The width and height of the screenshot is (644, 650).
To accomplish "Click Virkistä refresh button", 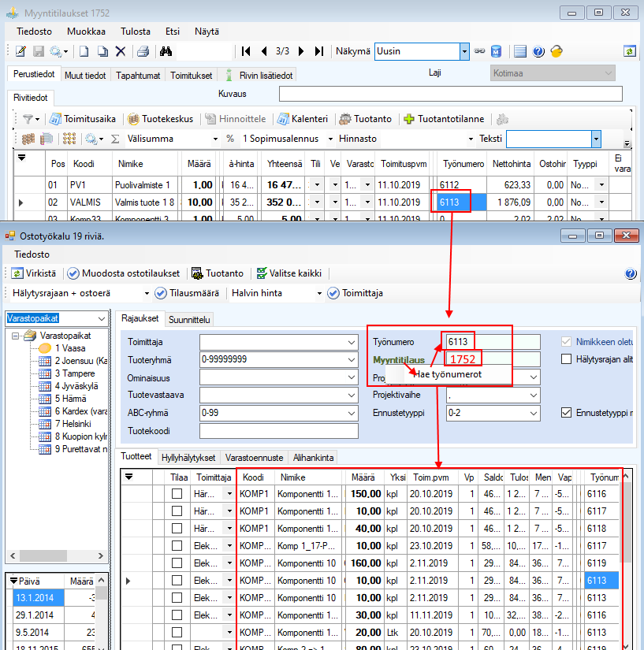I will pyautogui.click(x=34, y=273).
